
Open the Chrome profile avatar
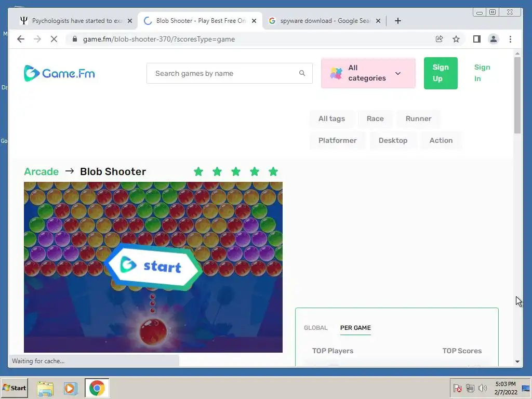[x=494, y=39]
